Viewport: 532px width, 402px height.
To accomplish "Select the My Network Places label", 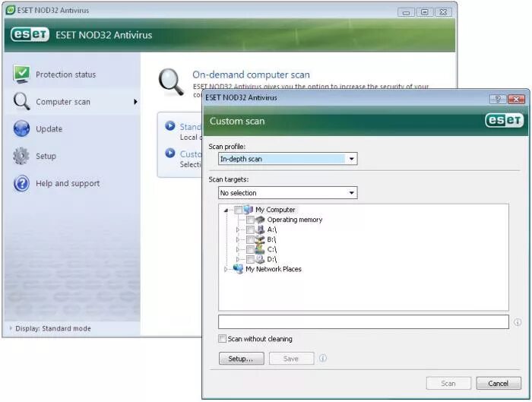I will point(274,269).
